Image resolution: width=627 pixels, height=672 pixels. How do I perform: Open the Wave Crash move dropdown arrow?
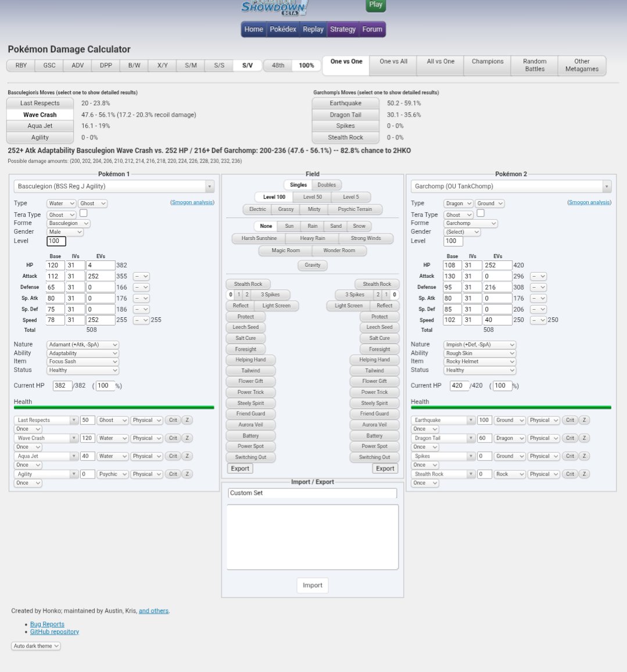(x=74, y=438)
